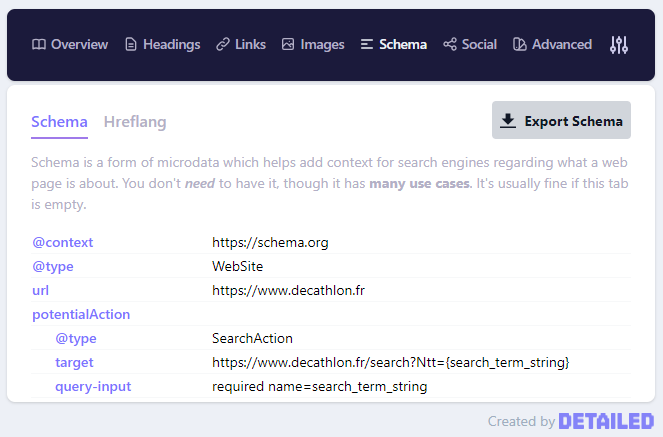Viewport: 663px width, 437px height.
Task: Click the https://www.decathlon.fr value
Action: click(x=288, y=290)
